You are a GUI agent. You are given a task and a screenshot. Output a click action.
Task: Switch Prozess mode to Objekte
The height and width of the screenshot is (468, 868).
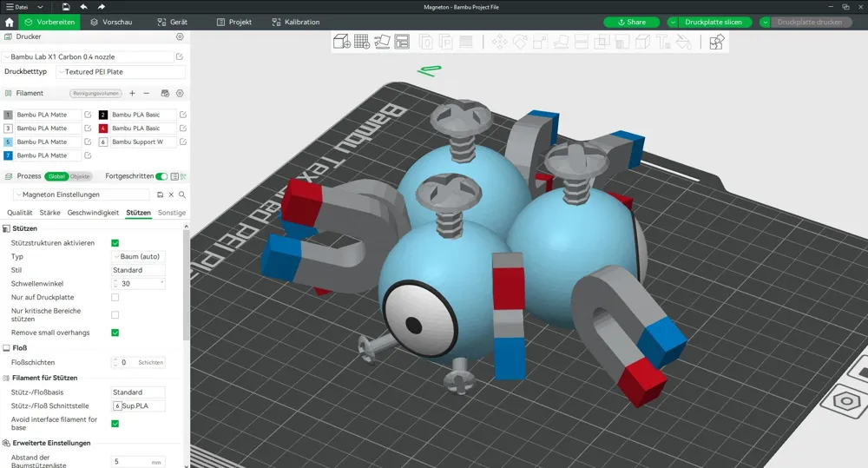(80, 176)
